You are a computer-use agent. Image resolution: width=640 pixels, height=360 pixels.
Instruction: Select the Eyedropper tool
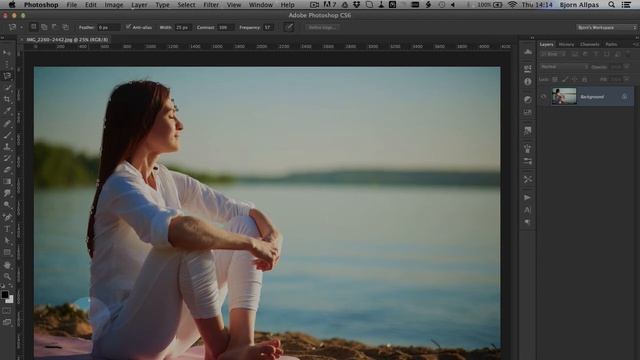7,111
